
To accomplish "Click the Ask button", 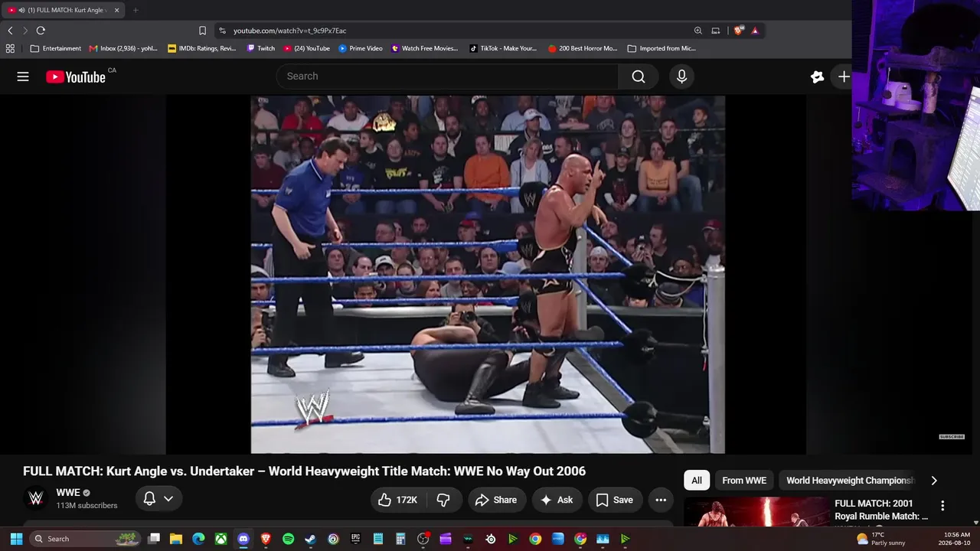I will (x=557, y=500).
